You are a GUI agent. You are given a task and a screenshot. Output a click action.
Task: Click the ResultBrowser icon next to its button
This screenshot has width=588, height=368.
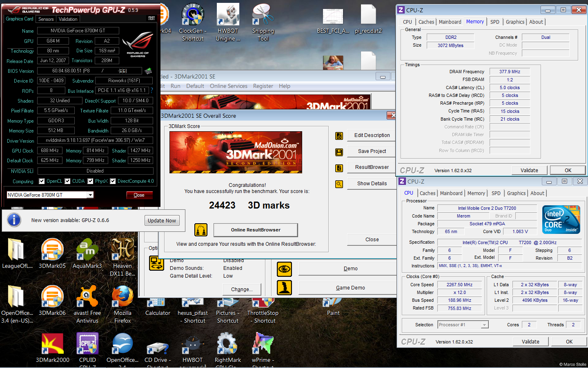tap(339, 168)
